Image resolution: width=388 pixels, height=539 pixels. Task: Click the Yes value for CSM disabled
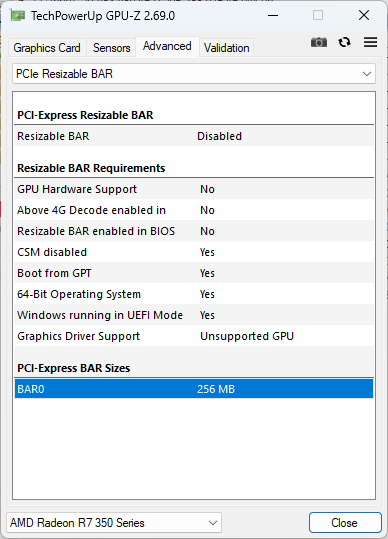pos(207,252)
